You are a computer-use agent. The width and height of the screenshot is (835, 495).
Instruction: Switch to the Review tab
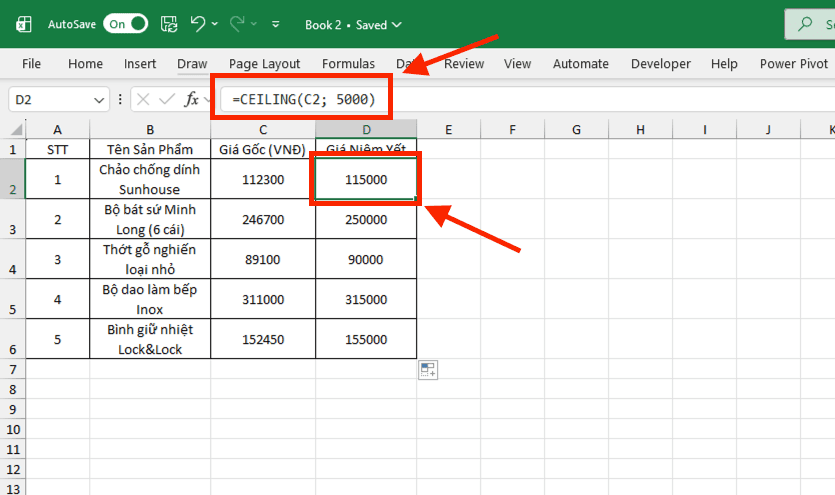464,64
